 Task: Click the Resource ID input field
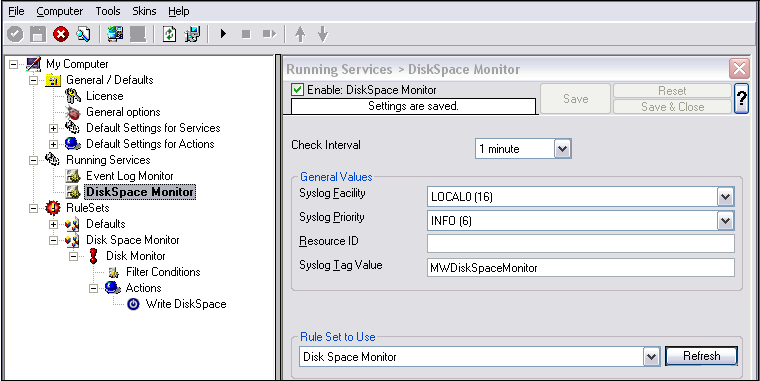[581, 243]
